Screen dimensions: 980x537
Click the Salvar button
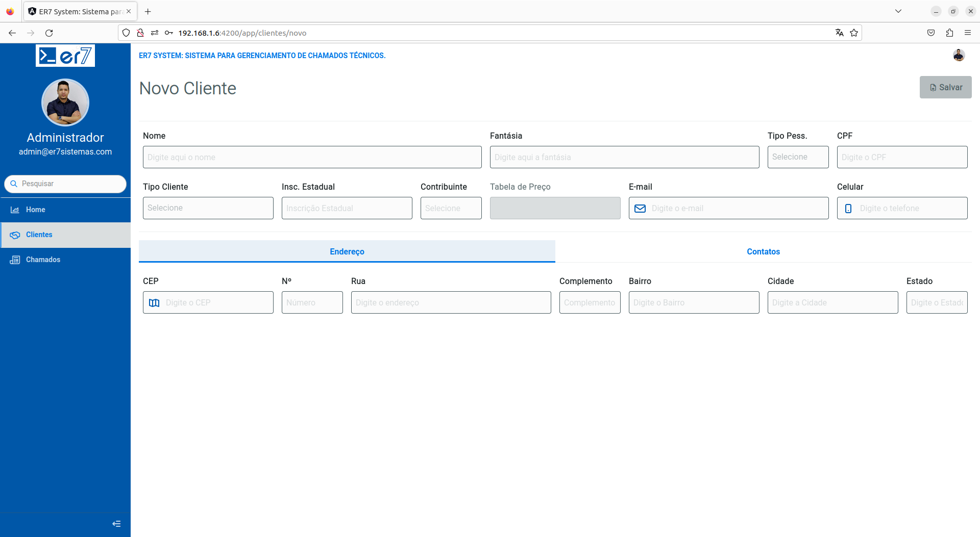click(x=945, y=87)
